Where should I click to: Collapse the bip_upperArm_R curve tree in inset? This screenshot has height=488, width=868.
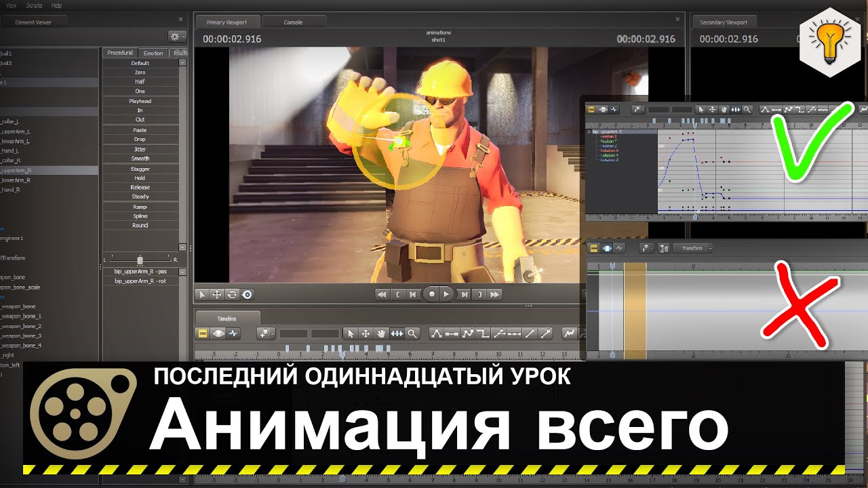pos(589,132)
